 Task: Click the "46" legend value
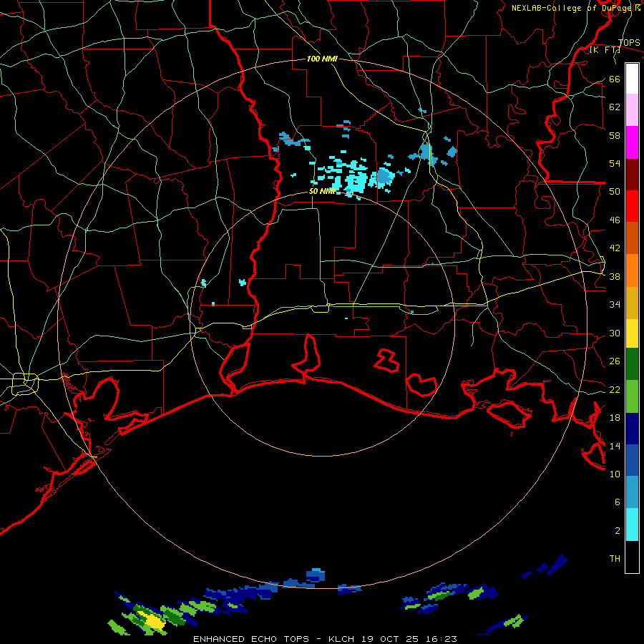click(x=615, y=220)
